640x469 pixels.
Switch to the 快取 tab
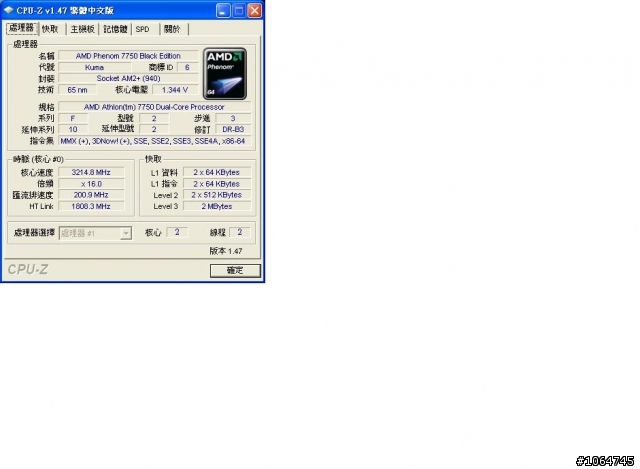[x=51, y=29]
